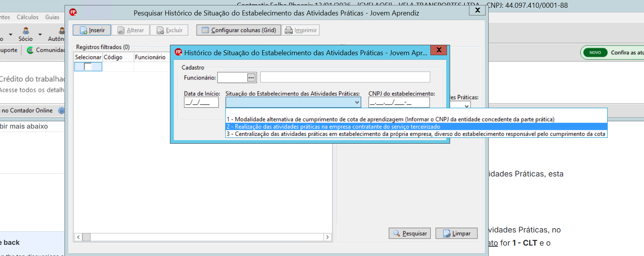Screen dimensions: 644x256
Task: Select option 1 - Modalidade alternativa de cumprimento
Action: click(416, 119)
